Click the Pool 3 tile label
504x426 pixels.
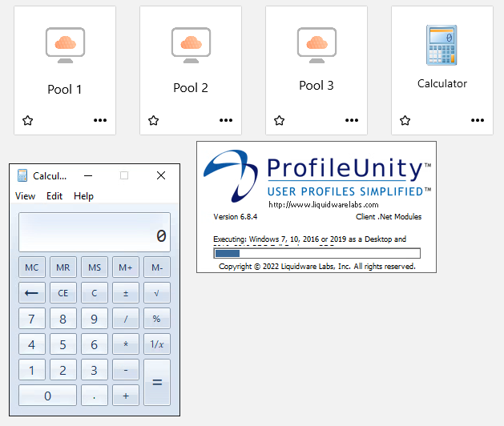click(x=317, y=86)
